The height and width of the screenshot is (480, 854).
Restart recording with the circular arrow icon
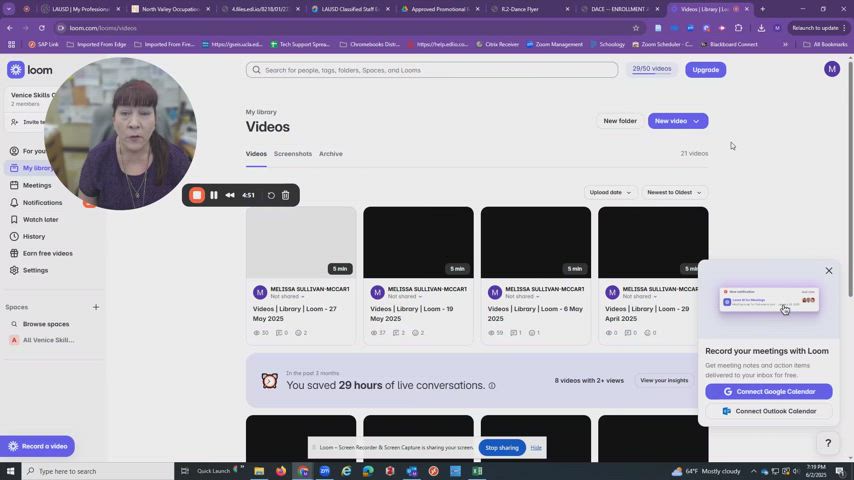tap(271, 195)
